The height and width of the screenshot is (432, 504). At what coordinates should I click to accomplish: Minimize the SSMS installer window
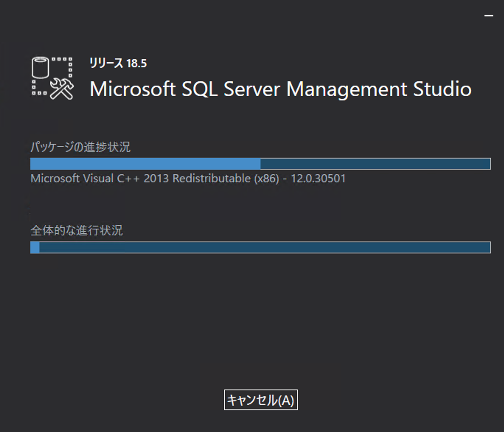(490, 15)
